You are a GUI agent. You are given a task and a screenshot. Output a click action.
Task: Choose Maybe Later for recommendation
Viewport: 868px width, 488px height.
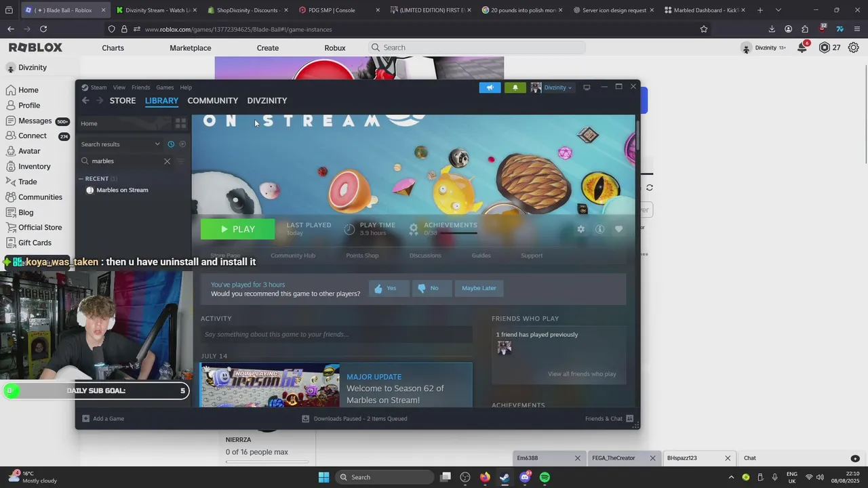point(479,288)
